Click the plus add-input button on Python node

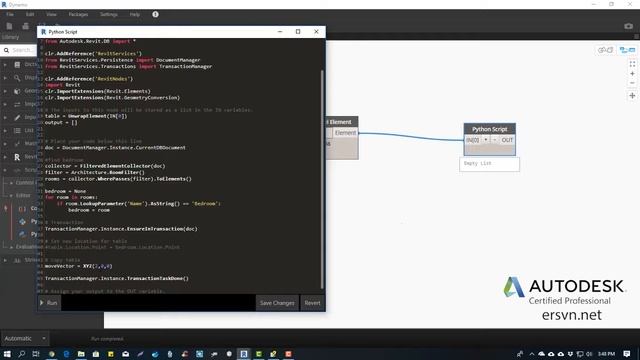(486, 140)
